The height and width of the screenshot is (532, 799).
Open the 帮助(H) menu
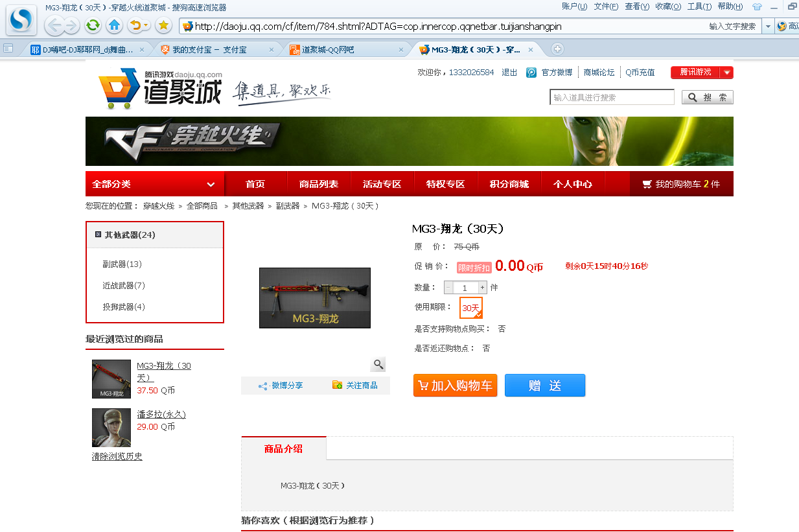point(730,6)
